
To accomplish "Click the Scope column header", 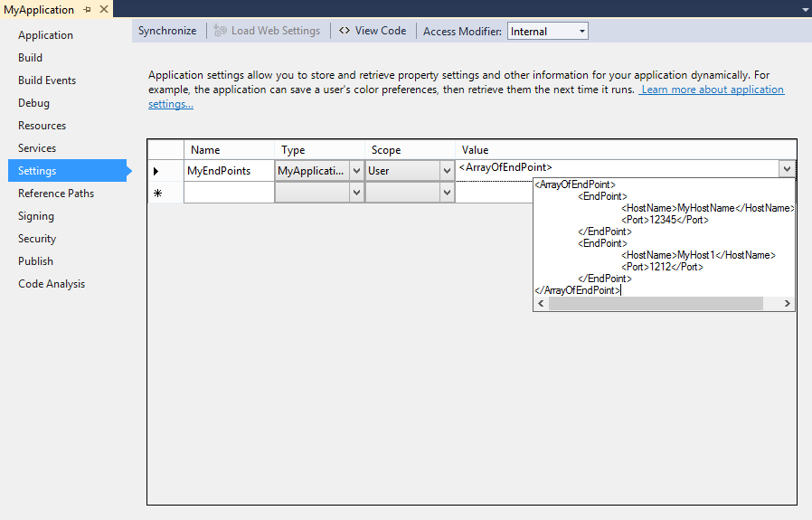I will pos(411,150).
